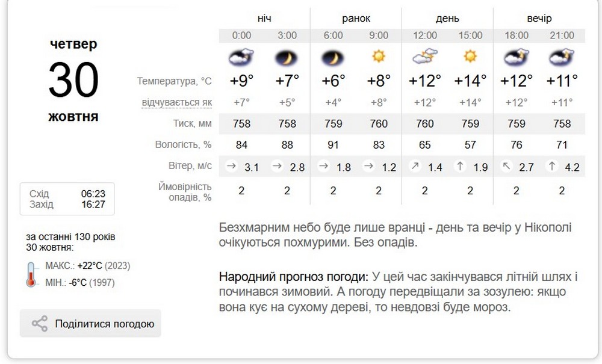Click the Поділитися погодою button
The height and width of the screenshot is (364, 602).
90,323
